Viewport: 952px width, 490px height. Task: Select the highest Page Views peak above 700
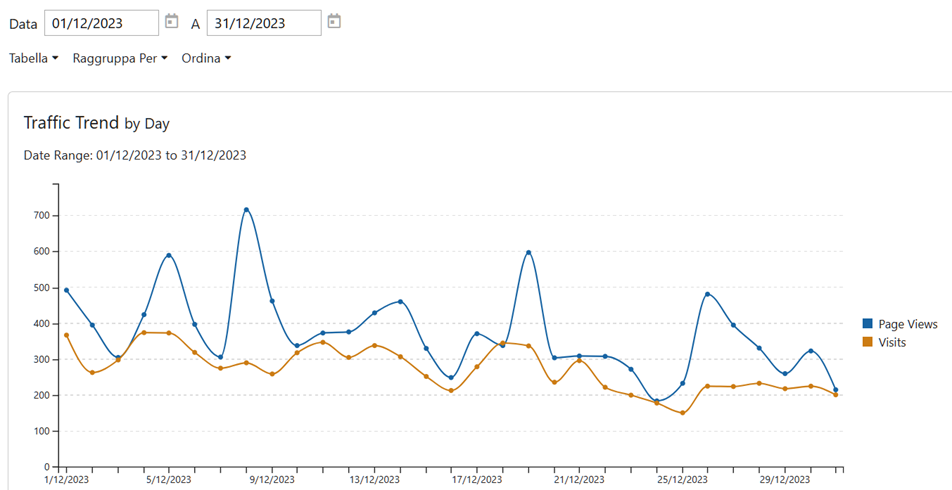[246, 210]
